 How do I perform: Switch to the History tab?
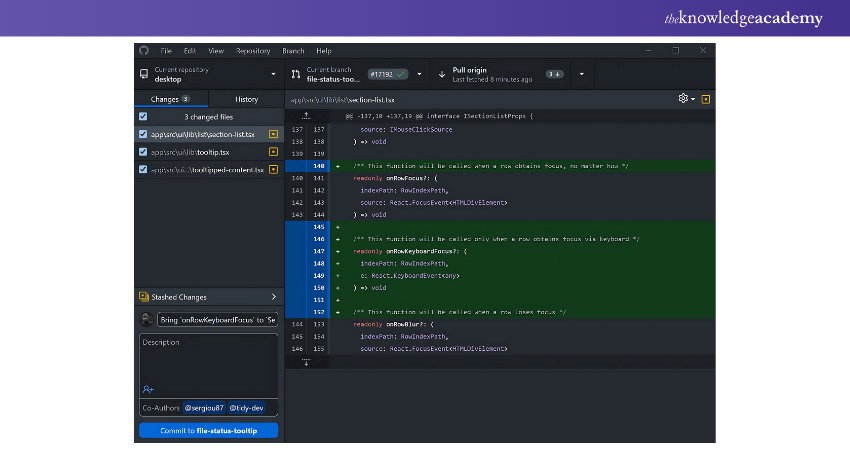(x=246, y=99)
